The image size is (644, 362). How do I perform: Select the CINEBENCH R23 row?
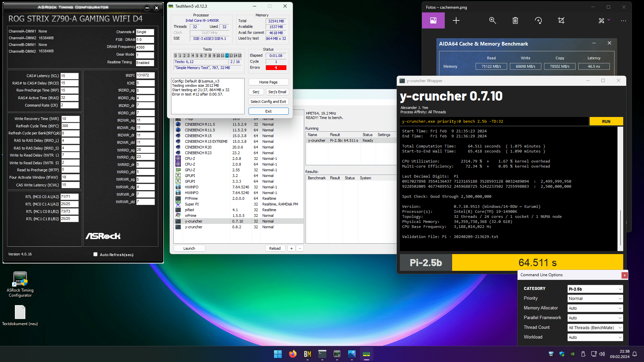239,153
